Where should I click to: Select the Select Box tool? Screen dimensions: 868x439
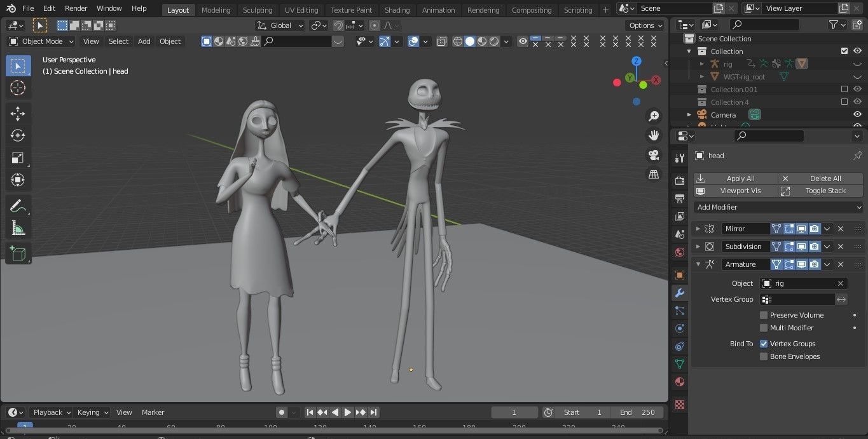pyautogui.click(x=18, y=66)
